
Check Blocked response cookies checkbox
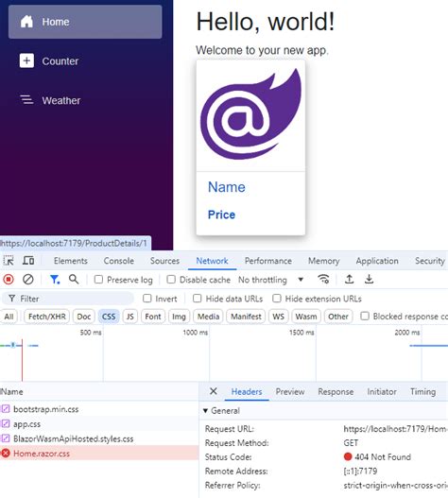365,316
